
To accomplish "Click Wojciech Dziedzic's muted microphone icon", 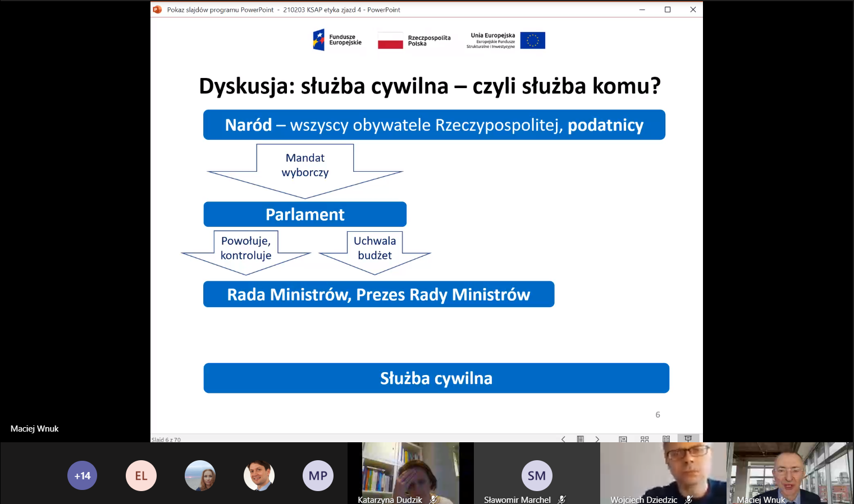I will point(688,499).
